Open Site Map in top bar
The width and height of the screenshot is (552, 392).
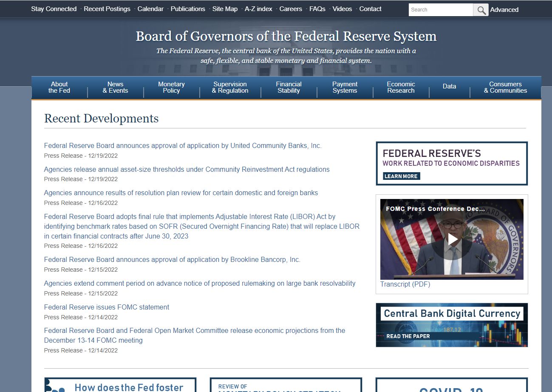tap(225, 9)
